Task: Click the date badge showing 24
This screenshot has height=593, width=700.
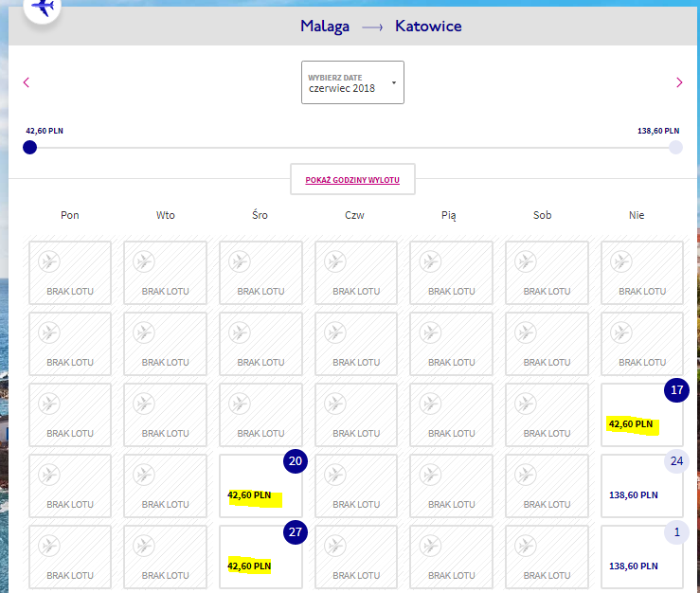Action: tap(676, 461)
